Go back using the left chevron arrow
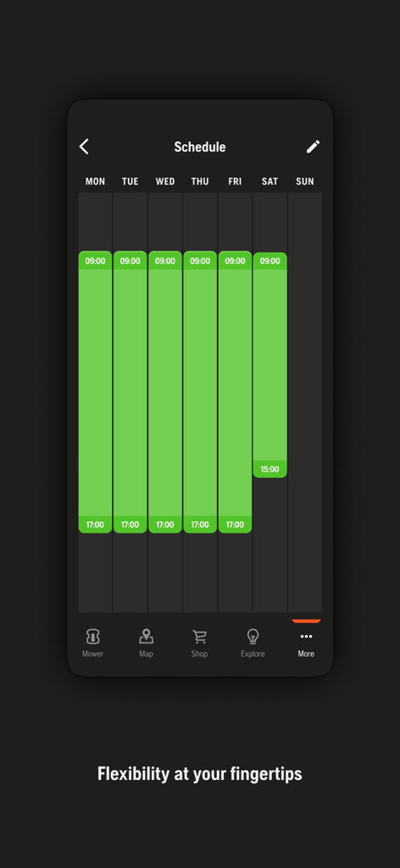 coord(84,147)
